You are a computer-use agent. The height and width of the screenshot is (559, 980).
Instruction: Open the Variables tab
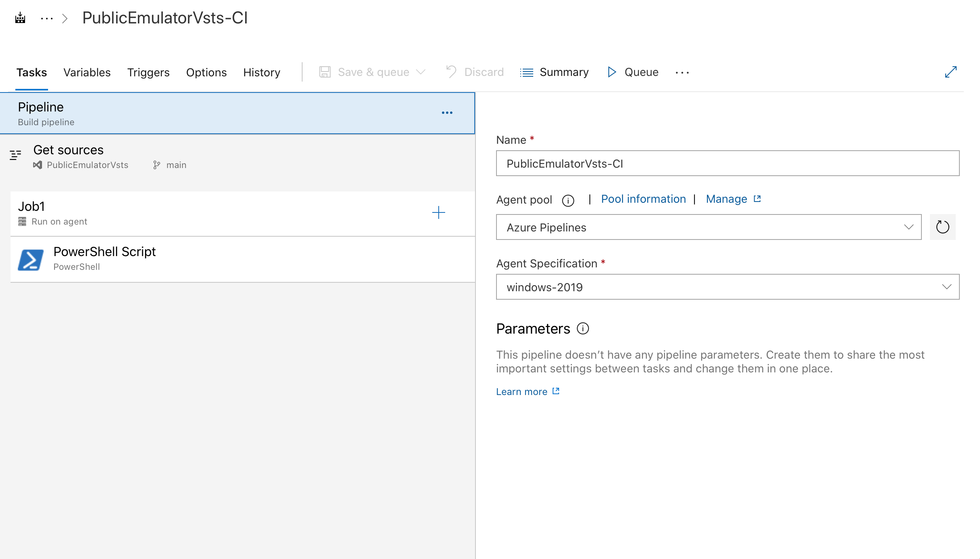(87, 73)
